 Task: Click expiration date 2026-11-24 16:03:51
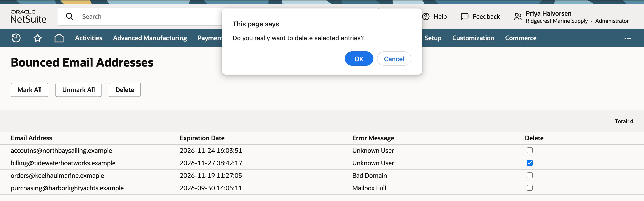click(x=211, y=151)
